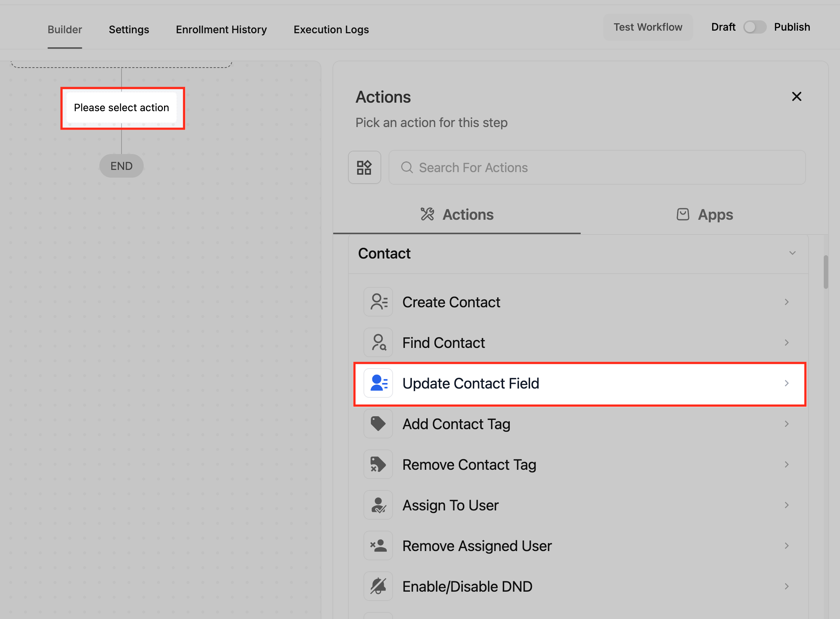The height and width of the screenshot is (619, 840).
Task: Expand the Create Contact row arrow
Action: (786, 302)
